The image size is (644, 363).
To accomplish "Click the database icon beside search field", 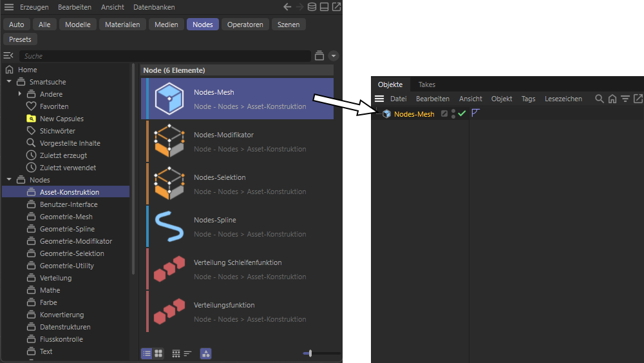I will (319, 55).
